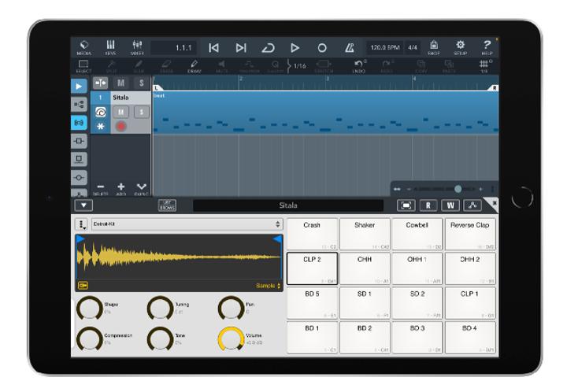Viewport: 567px width, 392px height.
Task: Open the Mixer panel icon
Action: click(137, 47)
